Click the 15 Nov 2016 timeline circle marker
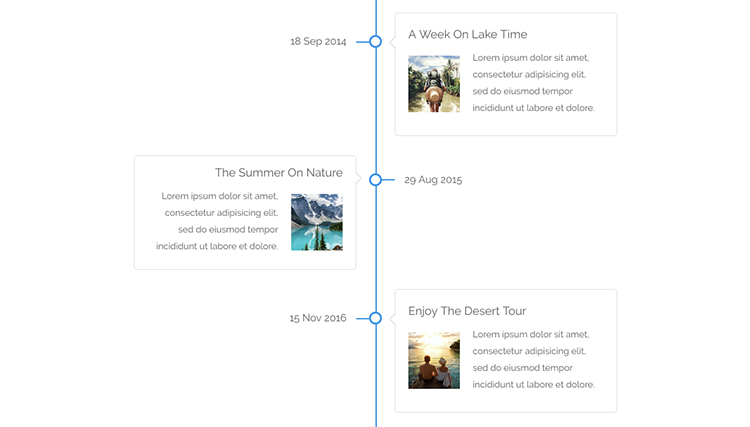The width and height of the screenshot is (750, 427). point(376,318)
